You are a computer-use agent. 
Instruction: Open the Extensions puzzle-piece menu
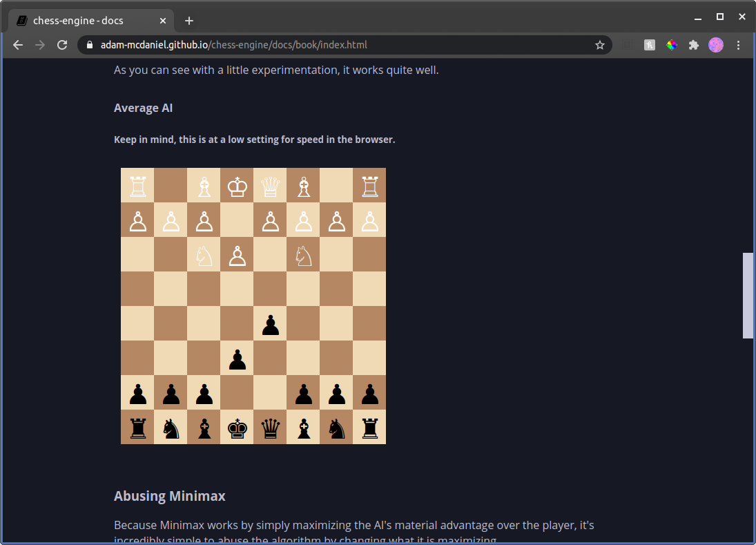point(693,45)
